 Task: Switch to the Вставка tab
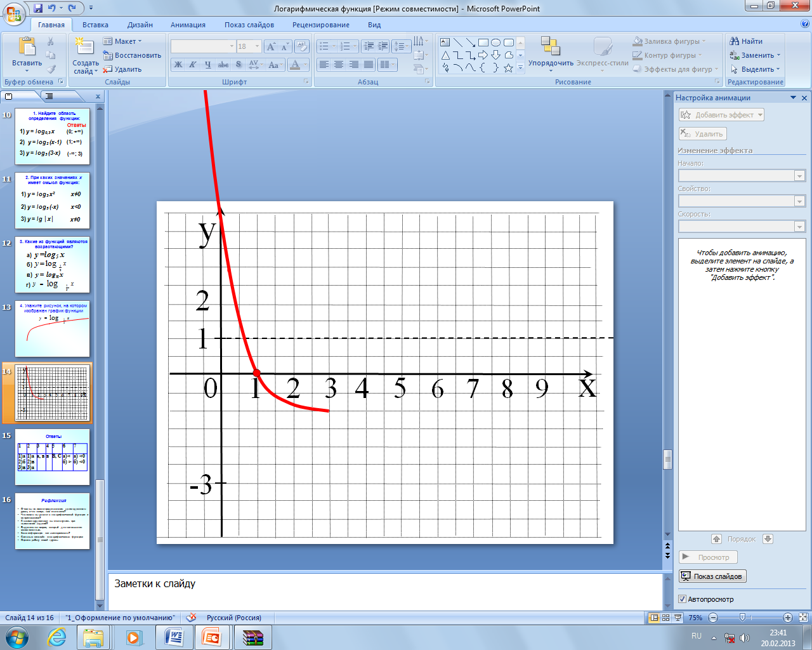click(x=95, y=25)
